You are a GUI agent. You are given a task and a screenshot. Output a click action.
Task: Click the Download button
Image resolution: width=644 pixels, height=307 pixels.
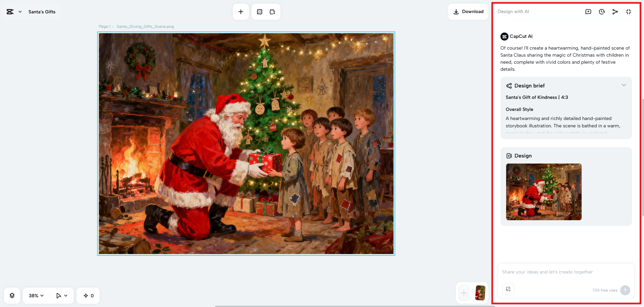click(468, 12)
